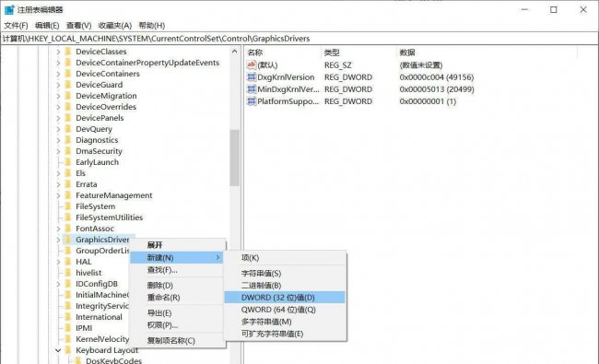The height and width of the screenshot is (364, 599).
Task: Select 字符串值(S) in the submenu
Action: click(x=285, y=274)
